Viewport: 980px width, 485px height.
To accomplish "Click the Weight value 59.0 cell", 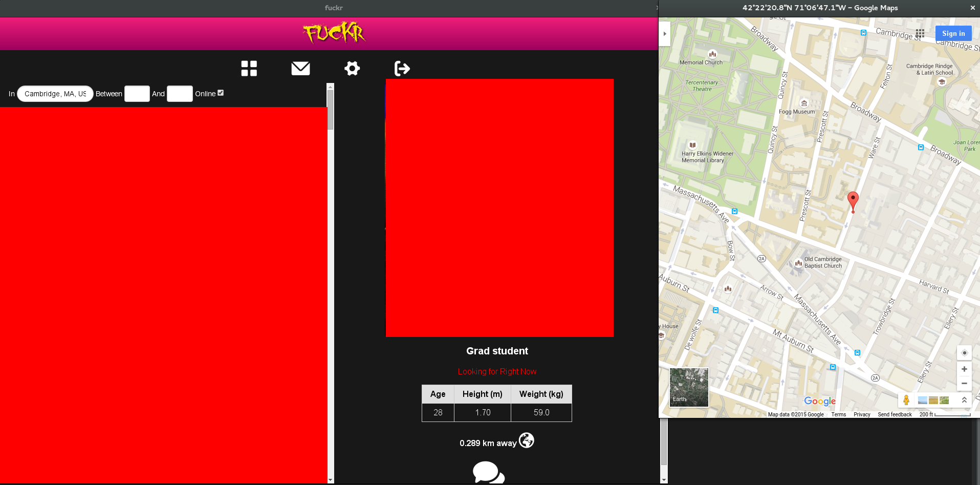I will (541, 412).
